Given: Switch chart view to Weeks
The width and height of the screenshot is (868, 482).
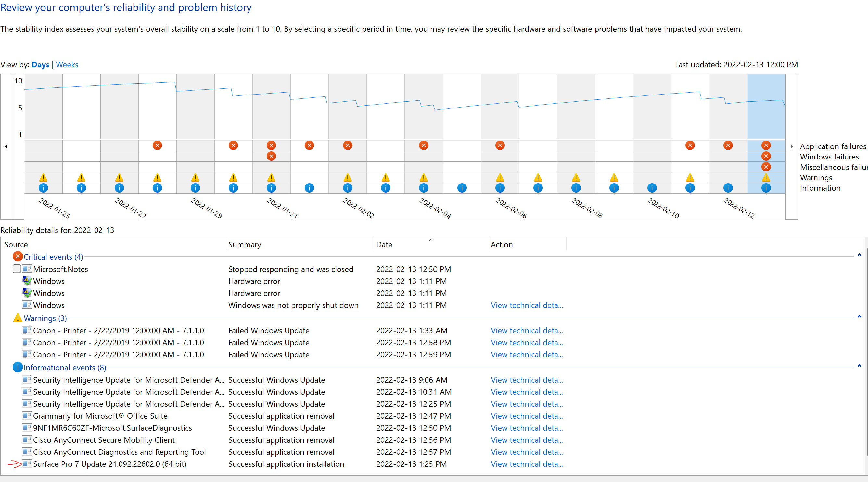Looking at the screenshot, I should 67,65.
